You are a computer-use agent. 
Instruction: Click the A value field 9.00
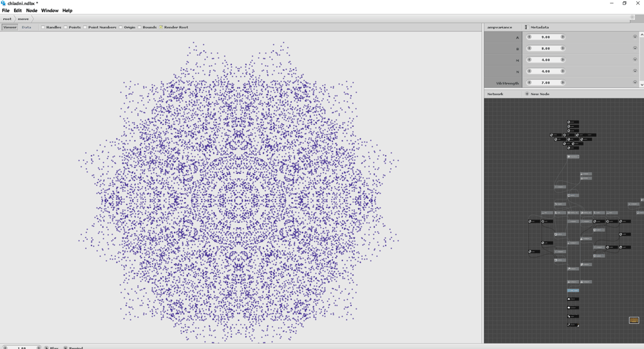[x=546, y=37]
